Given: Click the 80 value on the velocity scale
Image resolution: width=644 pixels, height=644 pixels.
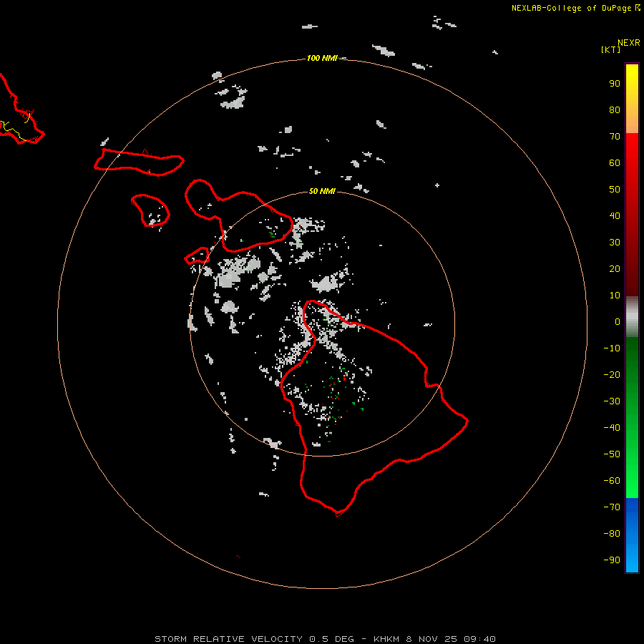Looking at the screenshot, I should [x=615, y=109].
